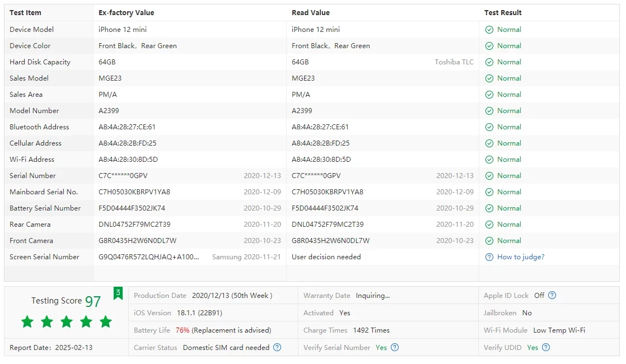Click check icon in Wi-Fi Address row
626x364 pixels.
[x=489, y=160]
